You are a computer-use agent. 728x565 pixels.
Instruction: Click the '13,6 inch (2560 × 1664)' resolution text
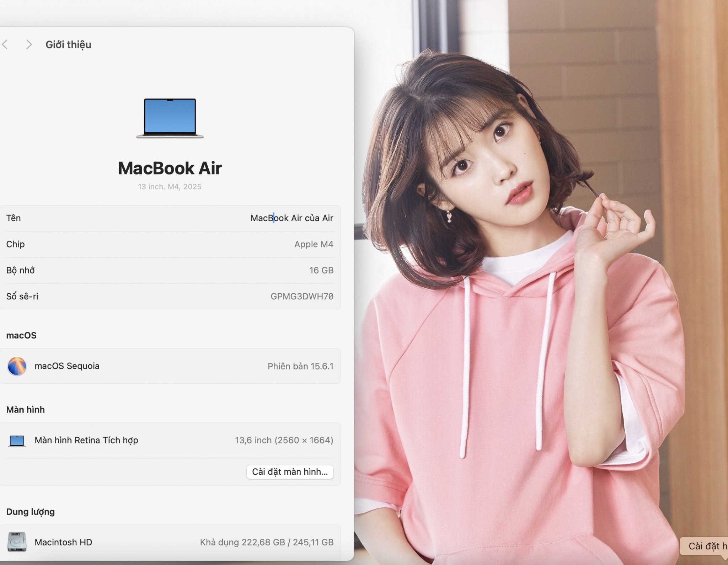click(284, 440)
